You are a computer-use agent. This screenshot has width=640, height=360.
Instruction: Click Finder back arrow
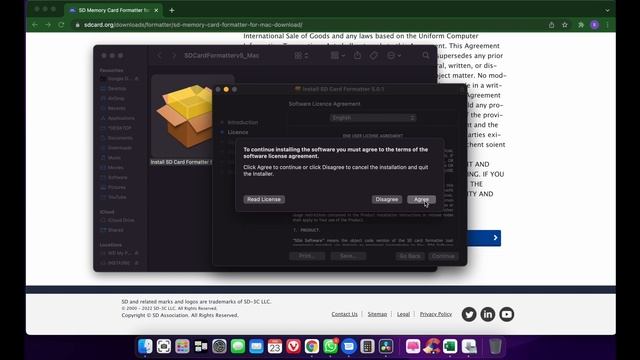(x=160, y=56)
